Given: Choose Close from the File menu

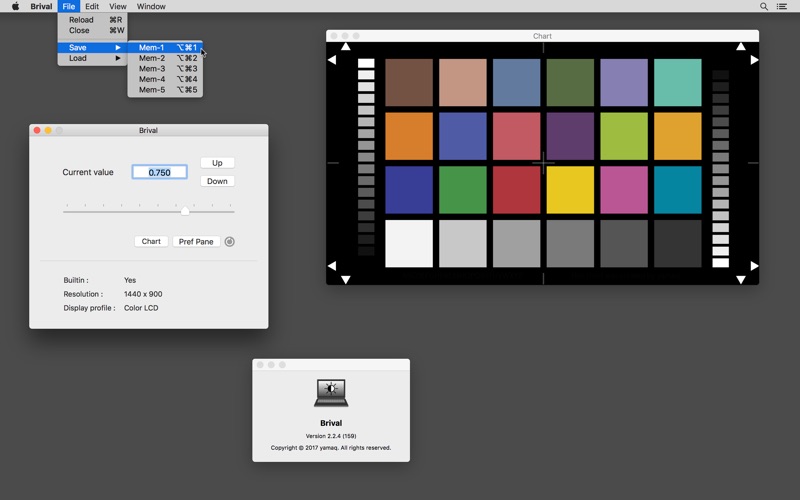Looking at the screenshot, I should (x=92, y=31).
